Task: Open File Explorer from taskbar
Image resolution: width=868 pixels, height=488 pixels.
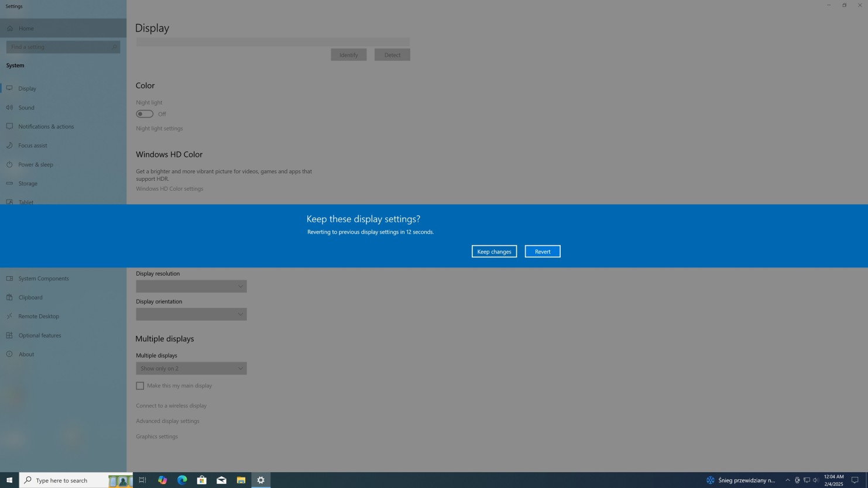Action: pos(241,480)
